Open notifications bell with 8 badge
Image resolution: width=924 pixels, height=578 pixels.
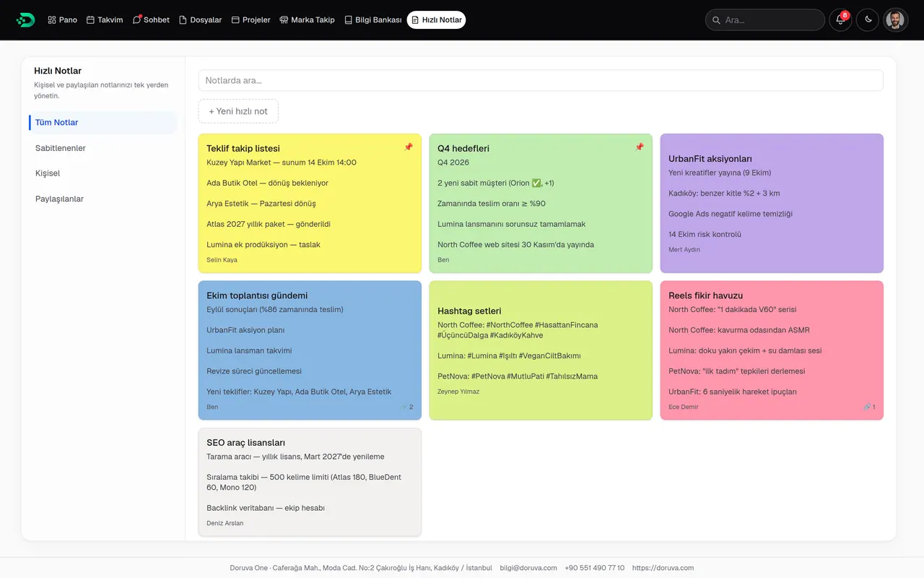pyautogui.click(x=840, y=20)
